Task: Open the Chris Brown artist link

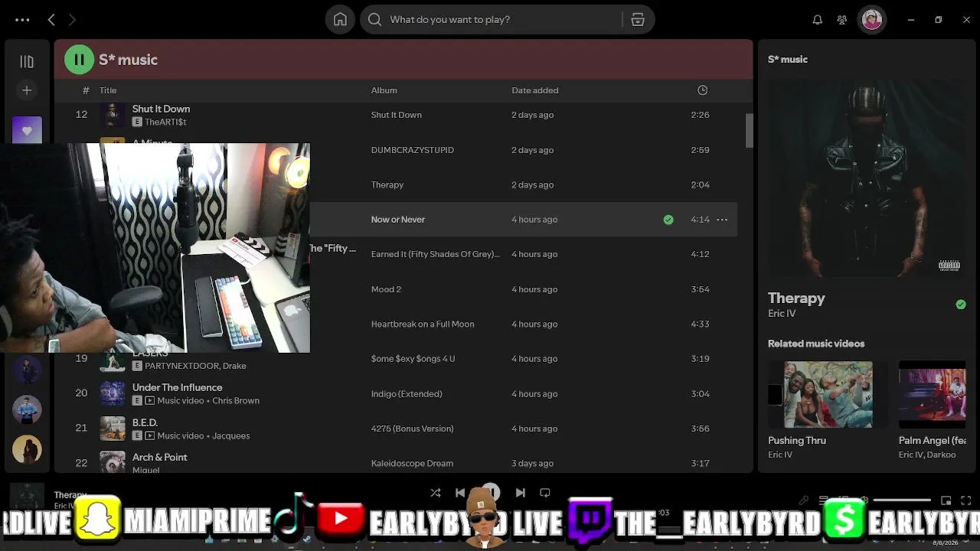Action: tap(236, 401)
